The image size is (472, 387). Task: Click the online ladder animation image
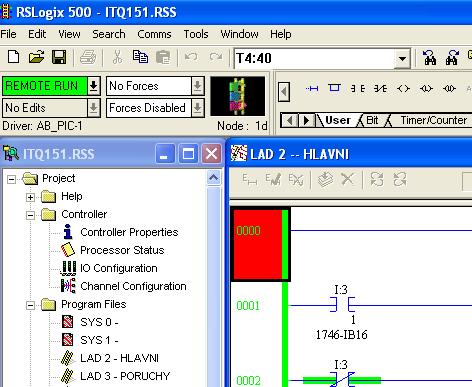click(x=238, y=96)
